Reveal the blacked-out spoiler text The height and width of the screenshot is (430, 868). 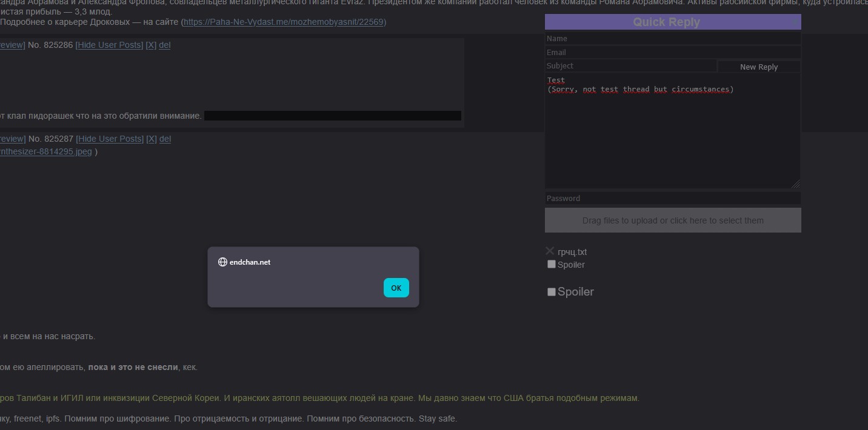pyautogui.click(x=332, y=116)
